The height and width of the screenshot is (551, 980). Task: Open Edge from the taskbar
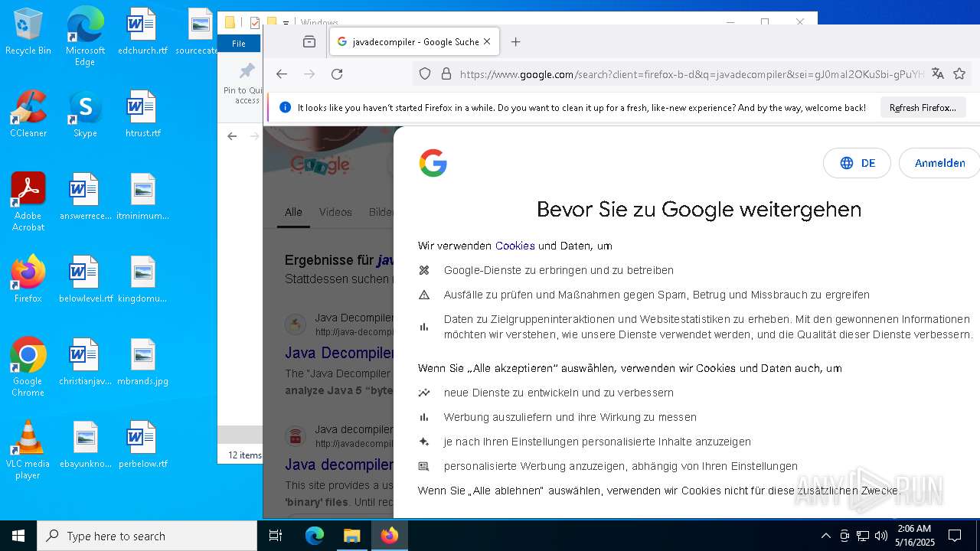[315, 536]
